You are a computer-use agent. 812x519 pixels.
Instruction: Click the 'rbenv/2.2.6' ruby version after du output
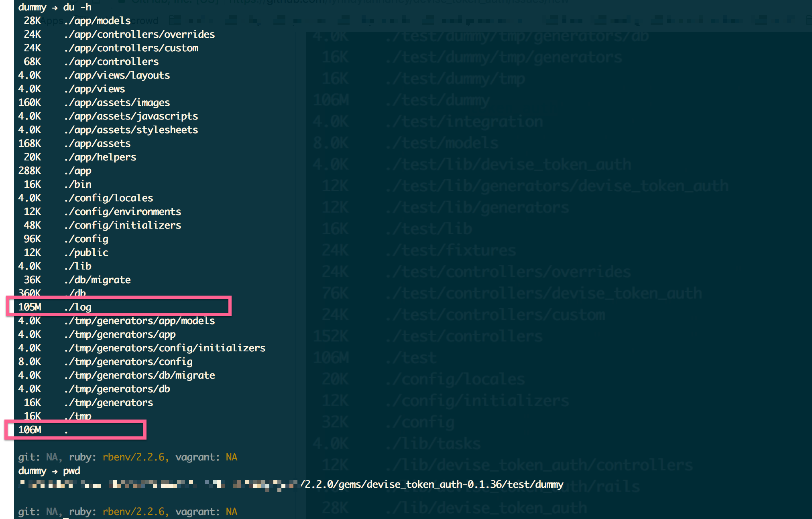[133, 457]
